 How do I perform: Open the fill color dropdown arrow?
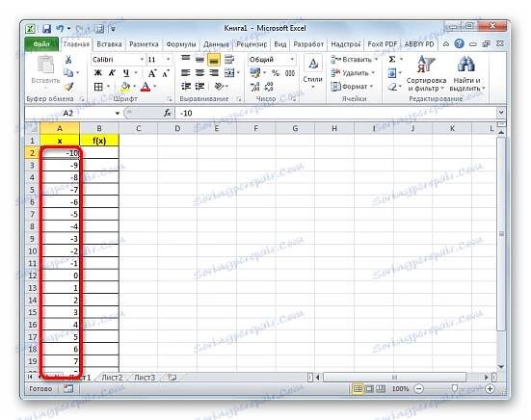pyautogui.click(x=135, y=87)
